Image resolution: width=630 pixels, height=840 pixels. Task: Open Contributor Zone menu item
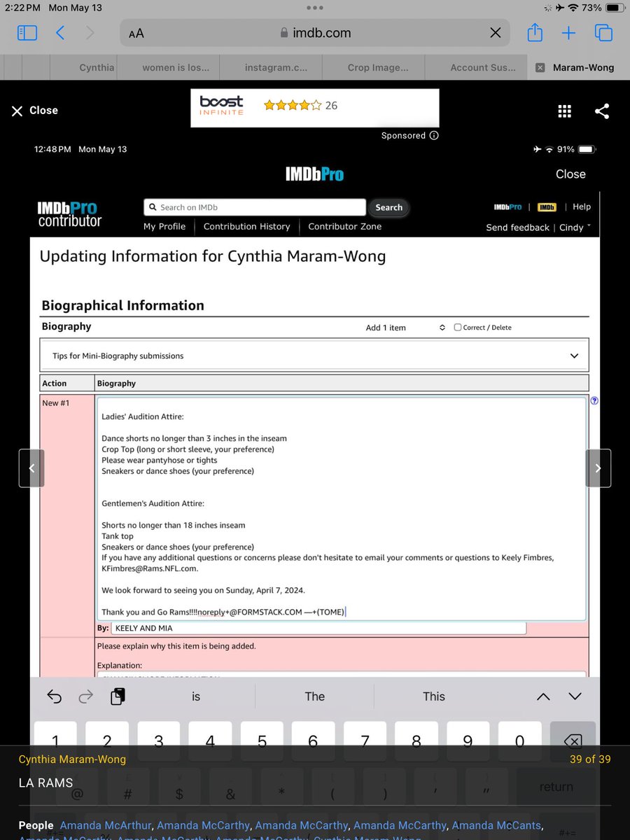[x=345, y=226]
